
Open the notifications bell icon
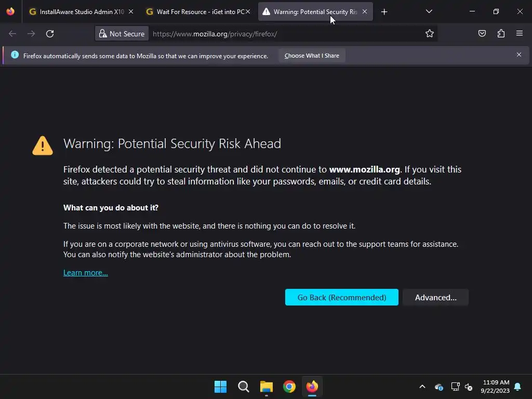[518, 387]
